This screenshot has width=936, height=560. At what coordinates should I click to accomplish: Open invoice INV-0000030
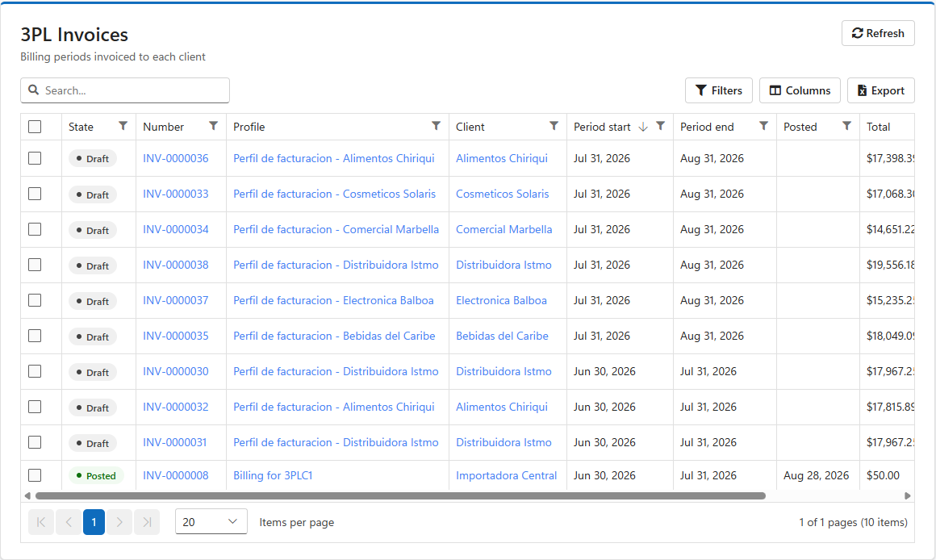pyautogui.click(x=176, y=372)
